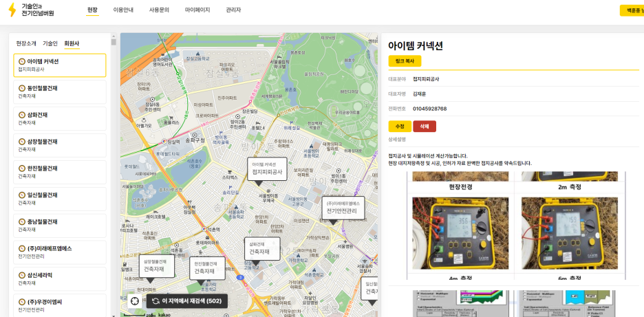This screenshot has height=317, width=644.
Task: Select the 한진철물건재 list card
Action: [60, 172]
